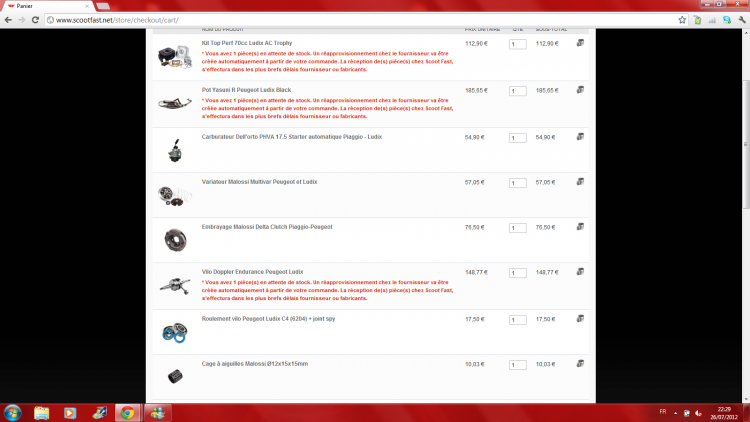View Kit Top Perf cylinder kit thumbnail

[175, 57]
